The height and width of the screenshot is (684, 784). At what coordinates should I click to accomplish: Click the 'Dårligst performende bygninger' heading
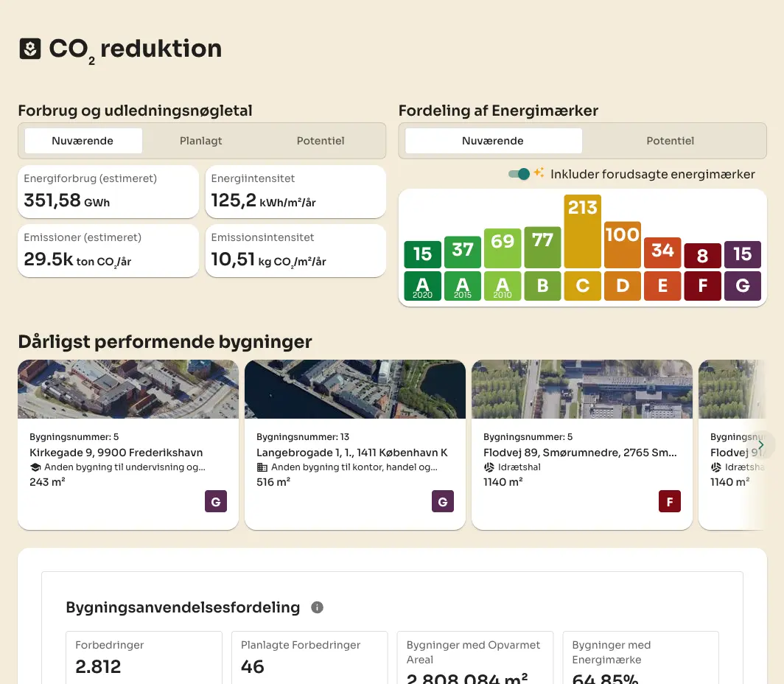pos(165,342)
